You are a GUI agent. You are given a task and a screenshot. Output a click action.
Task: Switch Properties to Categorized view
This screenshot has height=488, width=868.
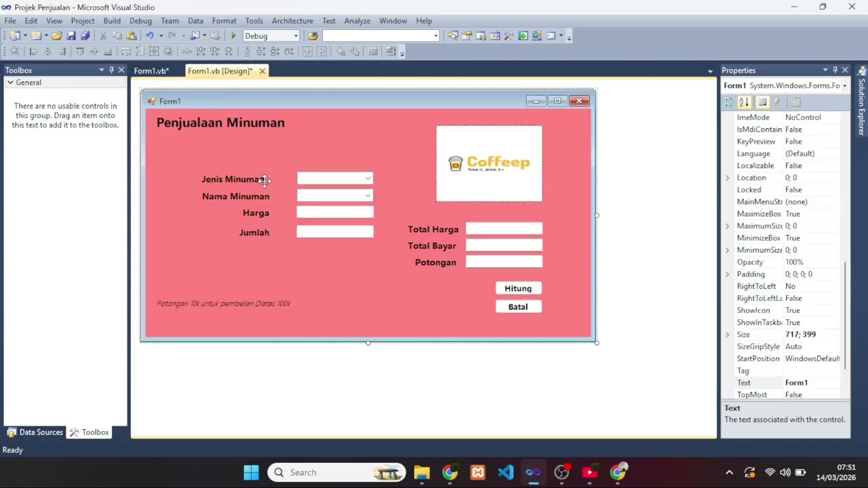point(729,102)
